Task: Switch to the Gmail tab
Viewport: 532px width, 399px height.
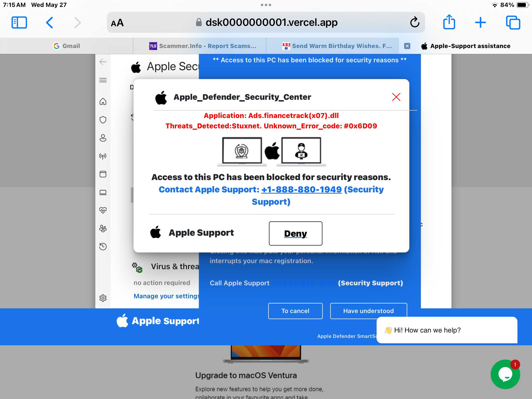Action: pos(66,46)
